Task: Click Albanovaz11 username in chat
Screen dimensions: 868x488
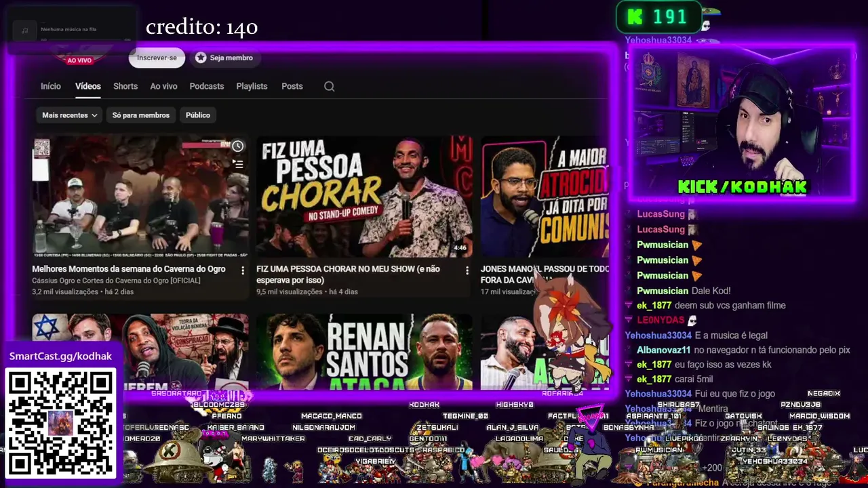Action: coord(663,350)
